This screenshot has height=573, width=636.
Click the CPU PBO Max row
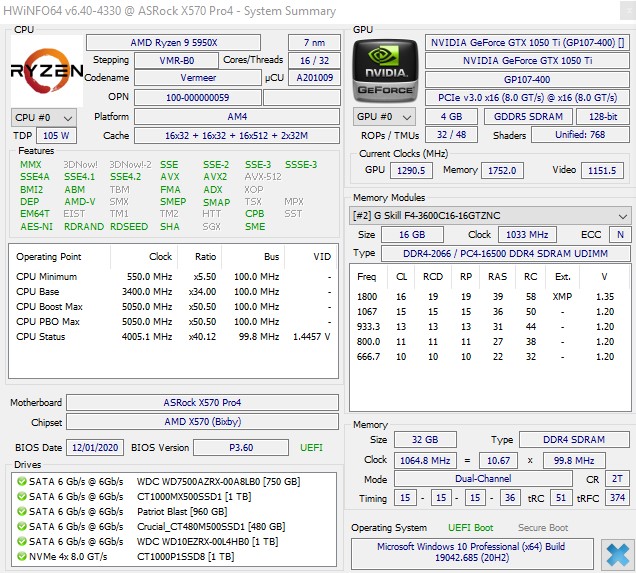[174, 322]
